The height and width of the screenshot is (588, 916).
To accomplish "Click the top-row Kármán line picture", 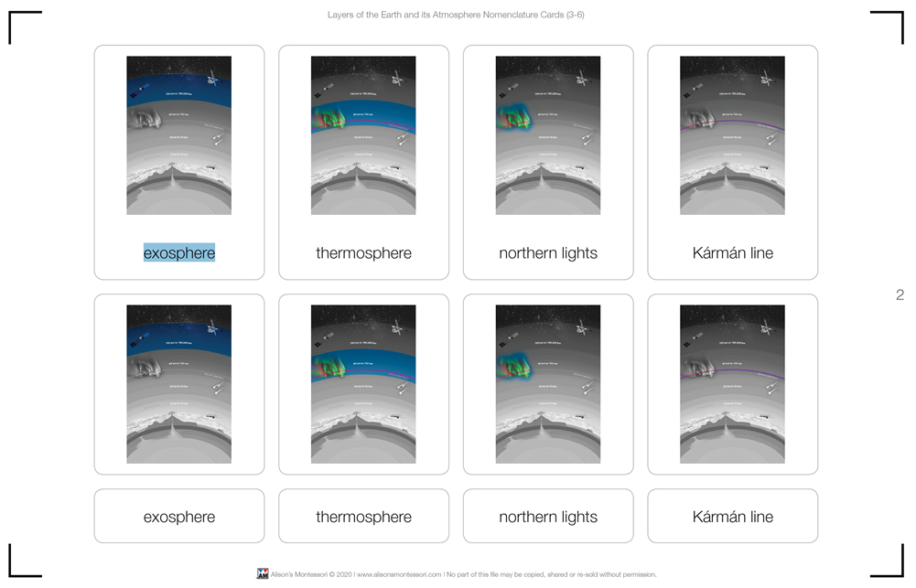I will click(x=732, y=135).
